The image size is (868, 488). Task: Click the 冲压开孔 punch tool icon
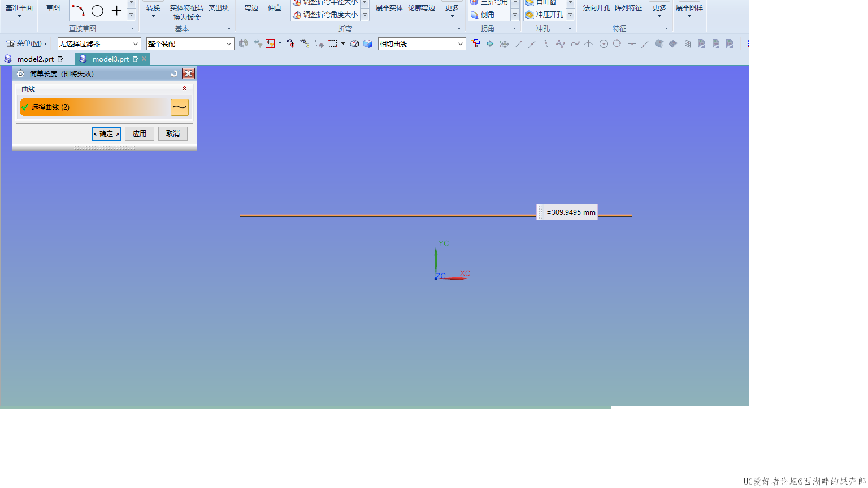point(530,15)
